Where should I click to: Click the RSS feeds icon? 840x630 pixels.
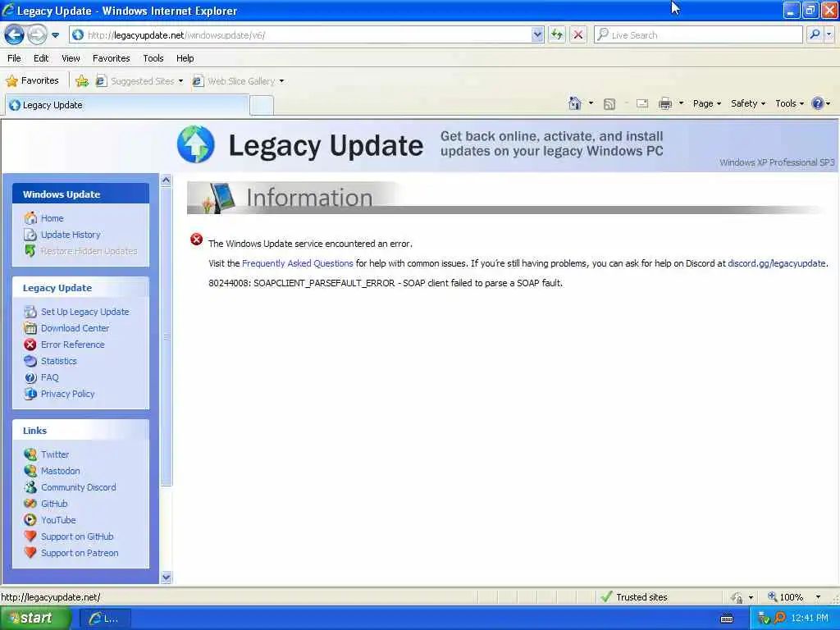(609, 104)
